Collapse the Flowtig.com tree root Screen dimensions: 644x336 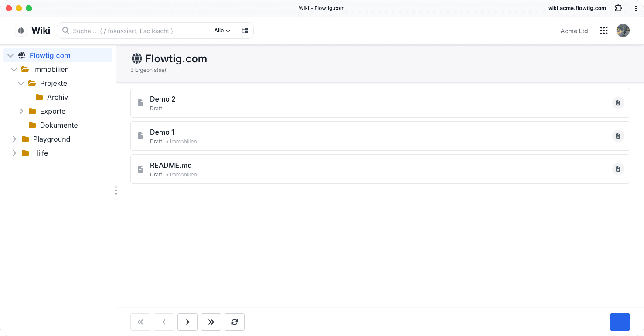(x=10, y=55)
